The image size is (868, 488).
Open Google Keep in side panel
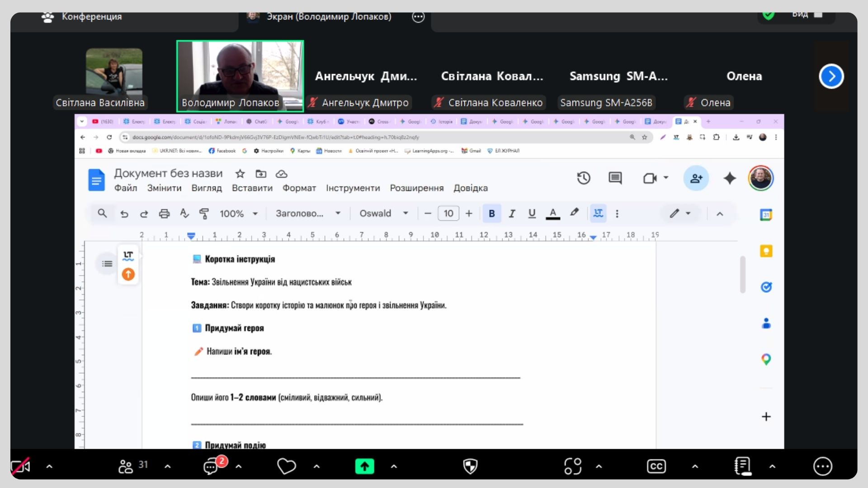coord(766,251)
